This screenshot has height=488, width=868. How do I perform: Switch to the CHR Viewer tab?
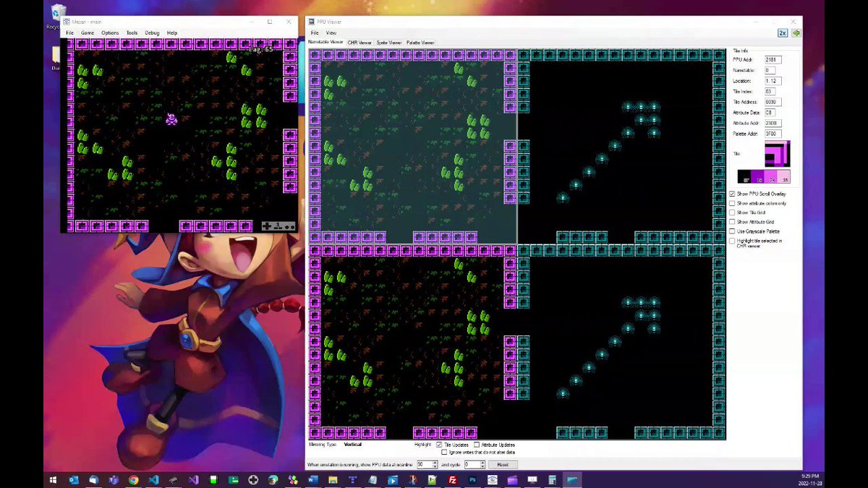tap(359, 43)
